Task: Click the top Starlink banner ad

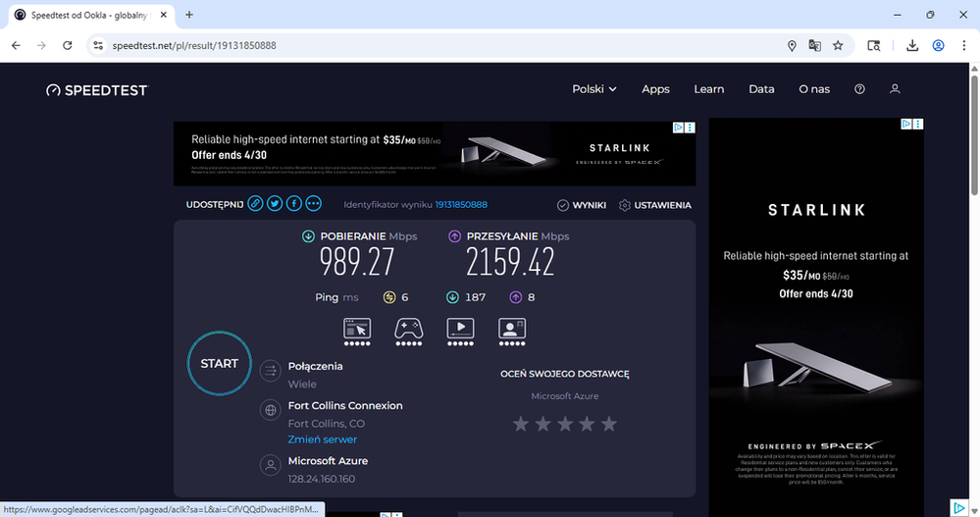Action: 435,153
